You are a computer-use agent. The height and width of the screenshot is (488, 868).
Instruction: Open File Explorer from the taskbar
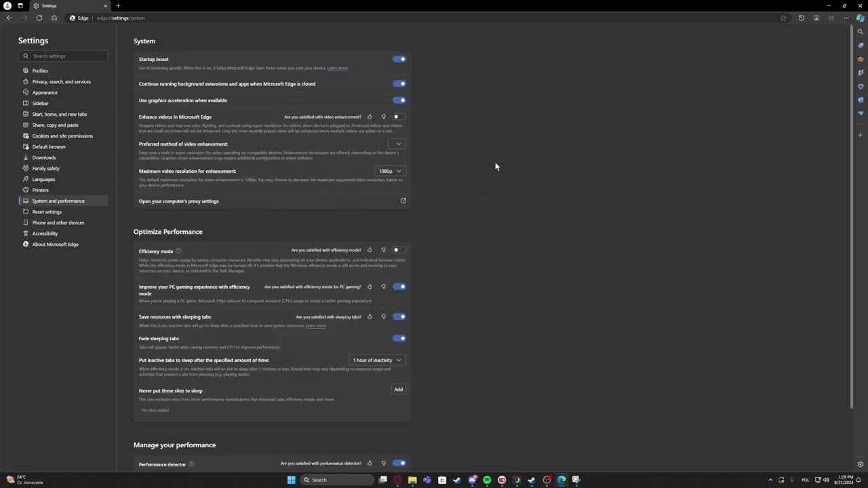tap(412, 480)
